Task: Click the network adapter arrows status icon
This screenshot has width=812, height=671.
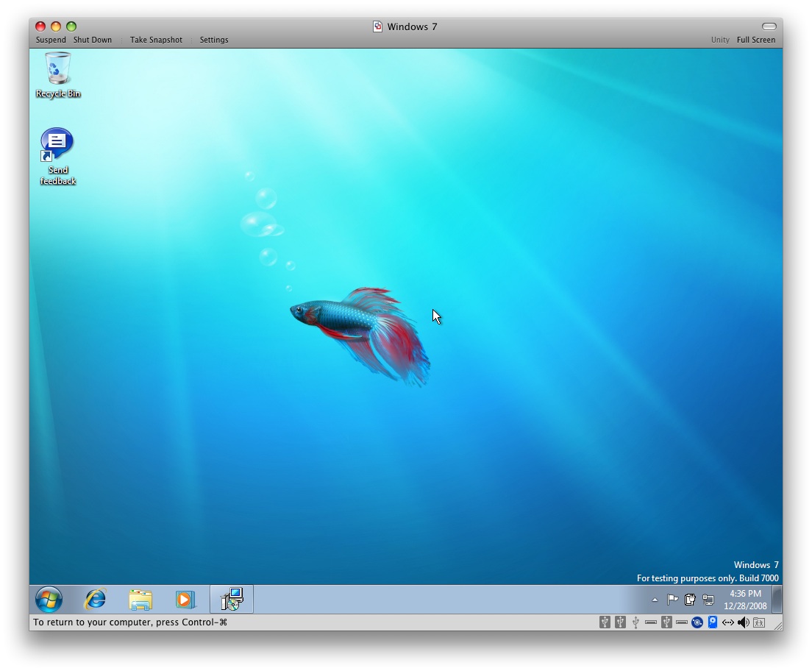Action: [x=728, y=622]
